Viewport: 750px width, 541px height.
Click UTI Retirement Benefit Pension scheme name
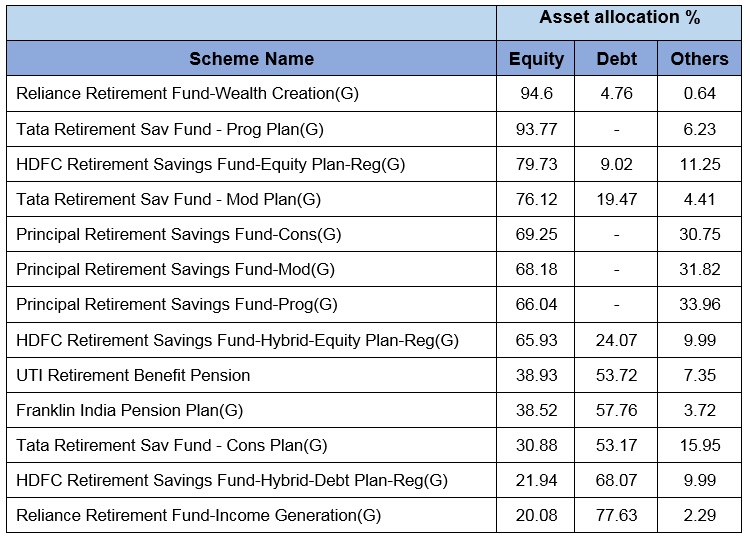134,375
